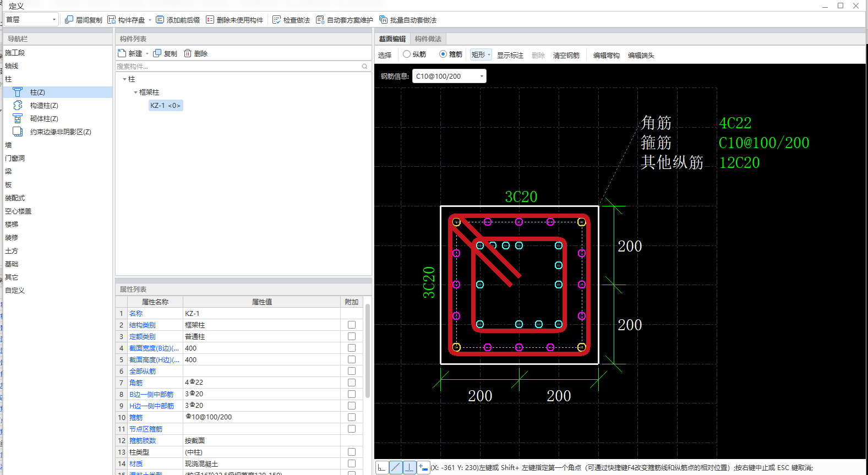Switch to the 截面编辑 tab
Image resolution: width=868 pixels, height=475 pixels.
coord(392,39)
